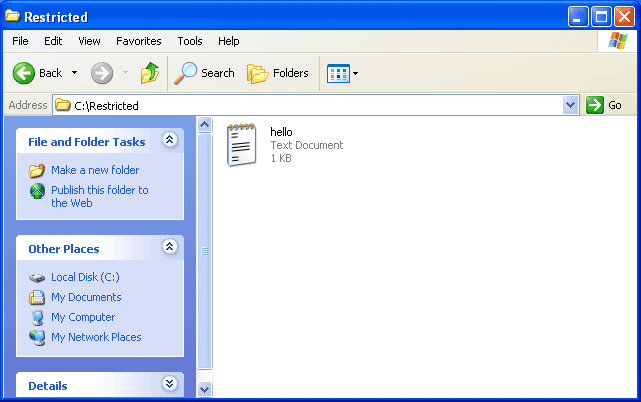
Task: Select the hello file name
Action: [x=281, y=132]
